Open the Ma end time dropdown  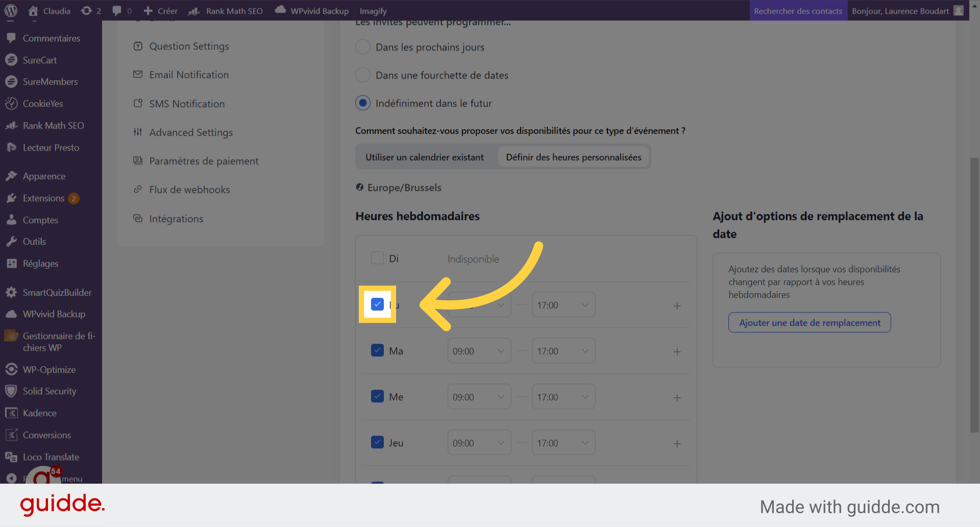click(x=563, y=351)
